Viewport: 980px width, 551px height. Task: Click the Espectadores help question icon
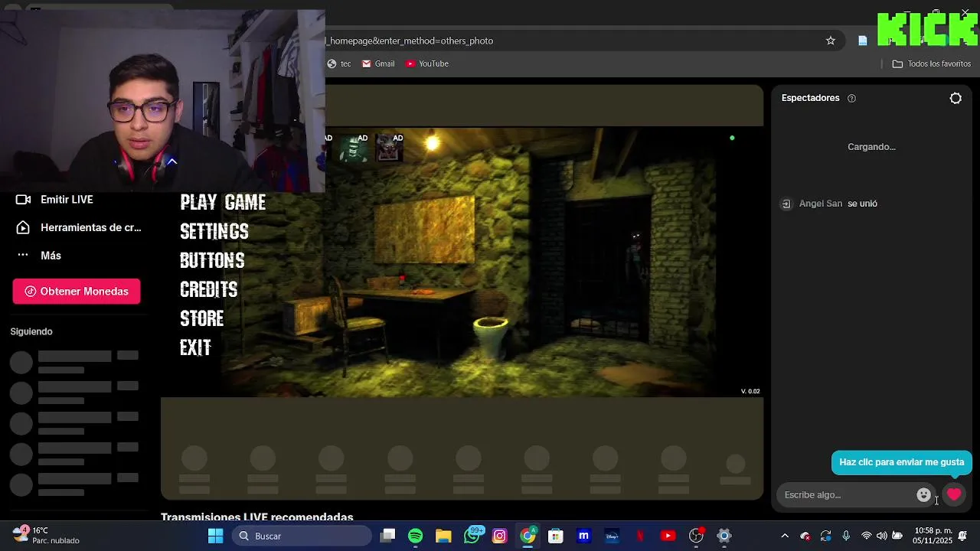tap(851, 98)
